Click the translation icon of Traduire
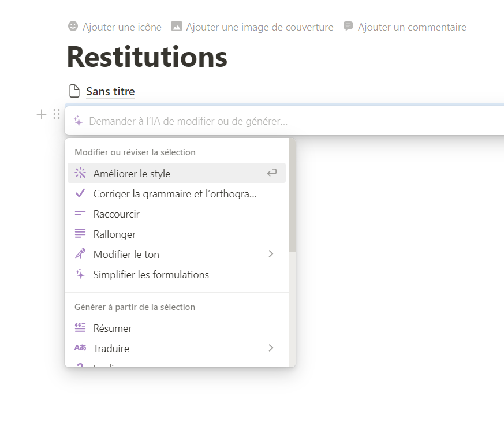Viewport: 504px width, 426px height. pyautogui.click(x=80, y=347)
